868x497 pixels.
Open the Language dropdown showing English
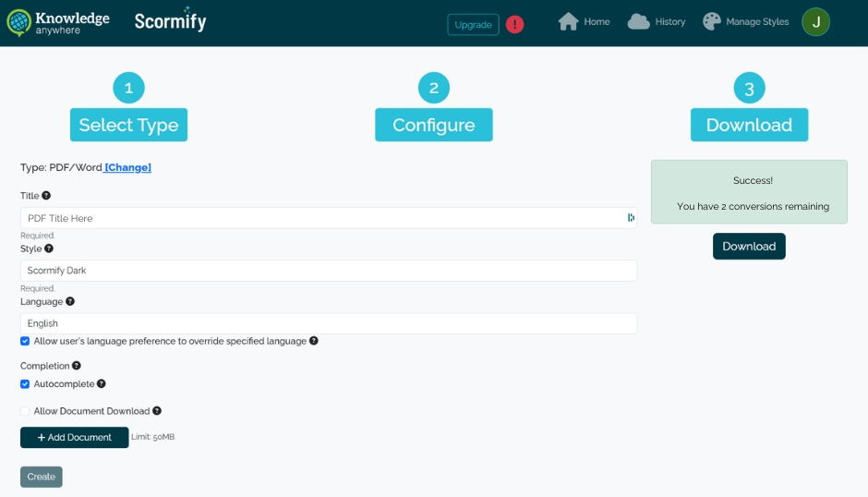click(329, 323)
